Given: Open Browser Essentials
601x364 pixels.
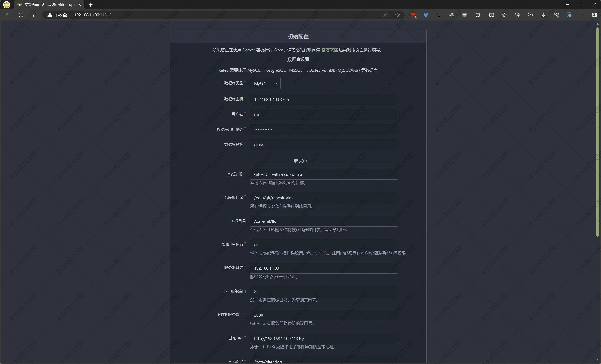Looking at the screenshot, I should click(x=557, y=15).
